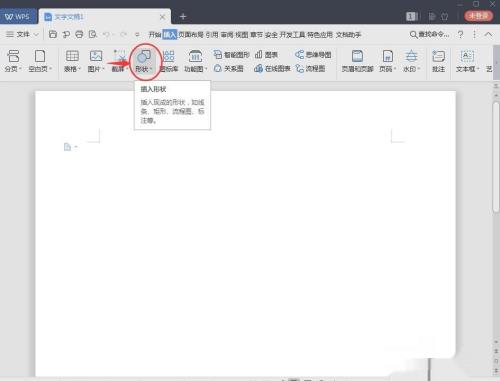Open the 文件 (File) menu
This screenshot has height=381, width=500.
(x=22, y=34)
